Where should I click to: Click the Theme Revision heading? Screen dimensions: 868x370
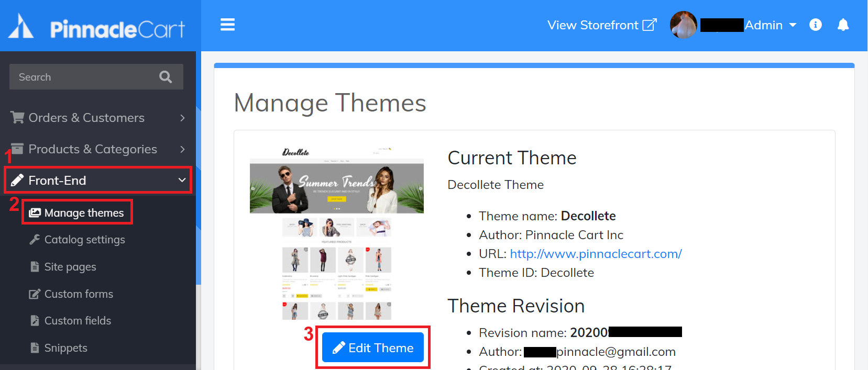pos(516,306)
